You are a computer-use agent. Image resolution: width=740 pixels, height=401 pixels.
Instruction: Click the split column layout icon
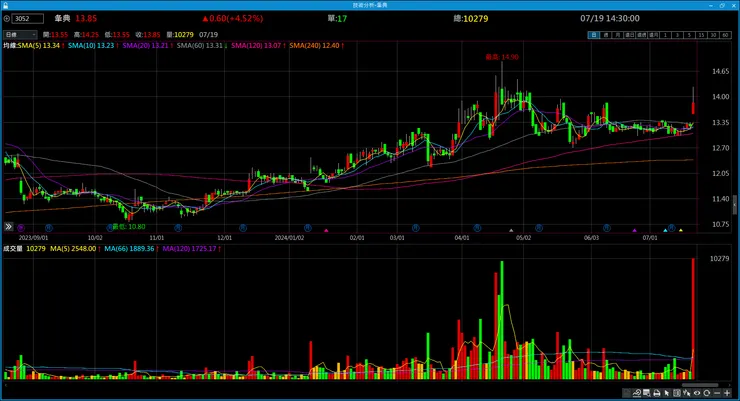click(x=677, y=393)
